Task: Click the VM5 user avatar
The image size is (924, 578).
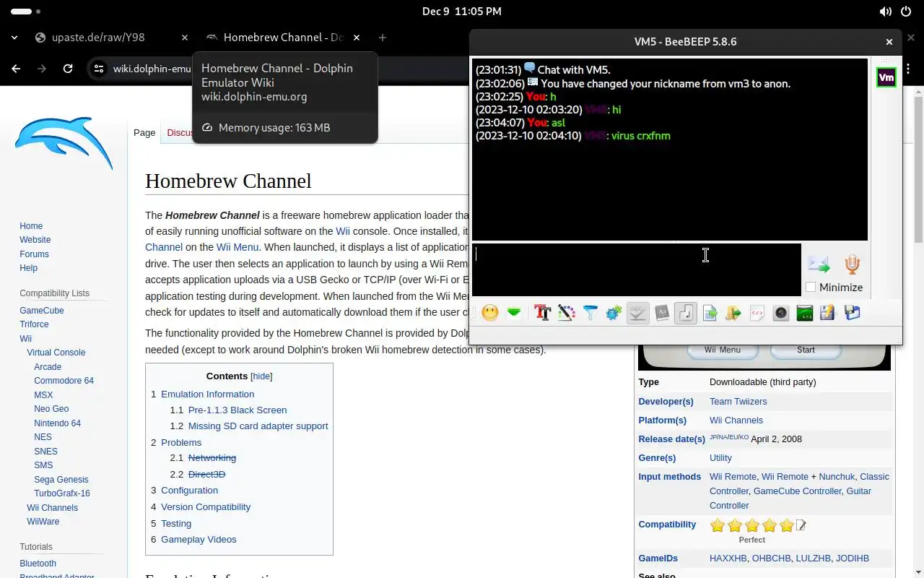Action: (x=886, y=77)
